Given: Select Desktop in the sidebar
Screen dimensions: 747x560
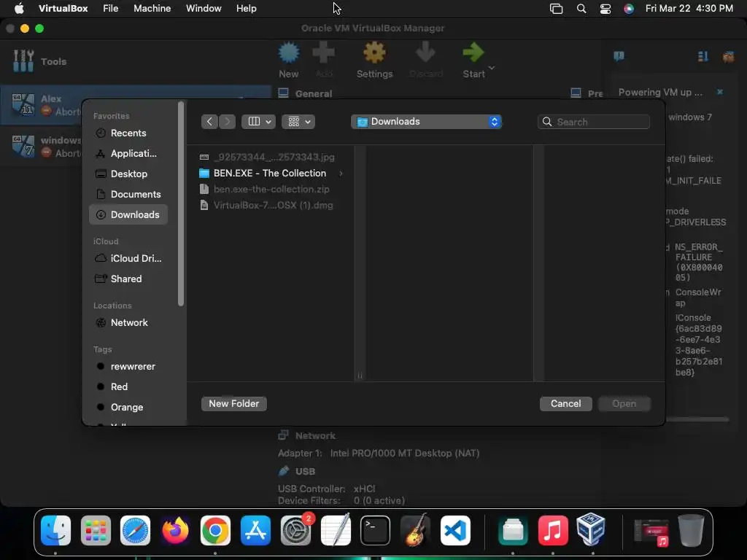Looking at the screenshot, I should pyautogui.click(x=128, y=174).
